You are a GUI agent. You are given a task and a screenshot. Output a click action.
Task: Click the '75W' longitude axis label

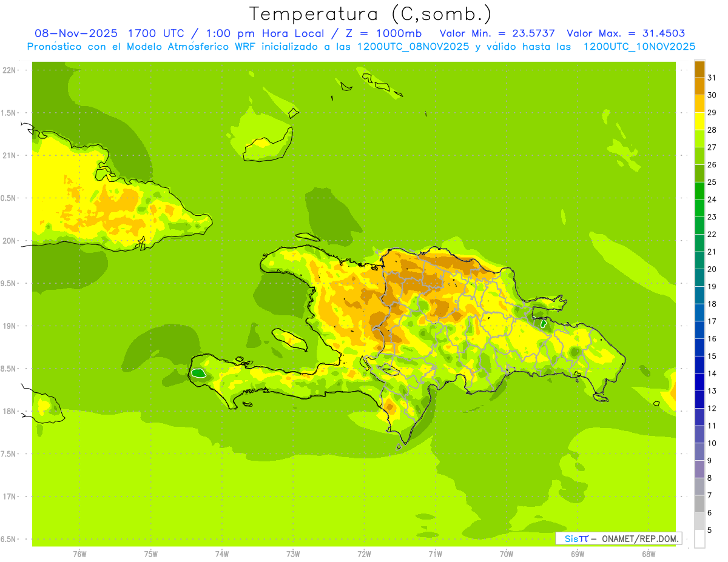[x=151, y=554]
